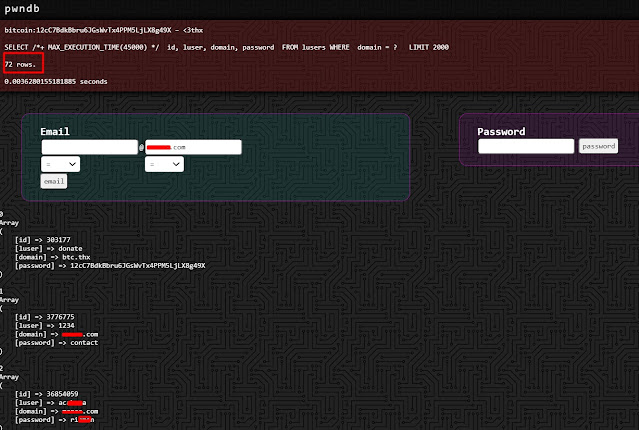Click the pwndb site title
This screenshot has width=639, height=430.
pyautogui.click(x=22, y=9)
